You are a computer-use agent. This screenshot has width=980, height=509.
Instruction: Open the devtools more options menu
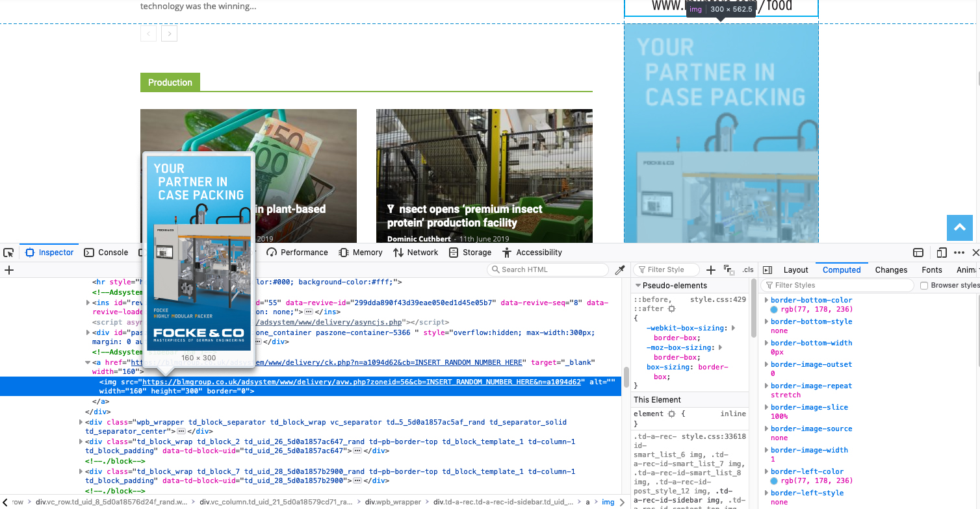tap(959, 253)
